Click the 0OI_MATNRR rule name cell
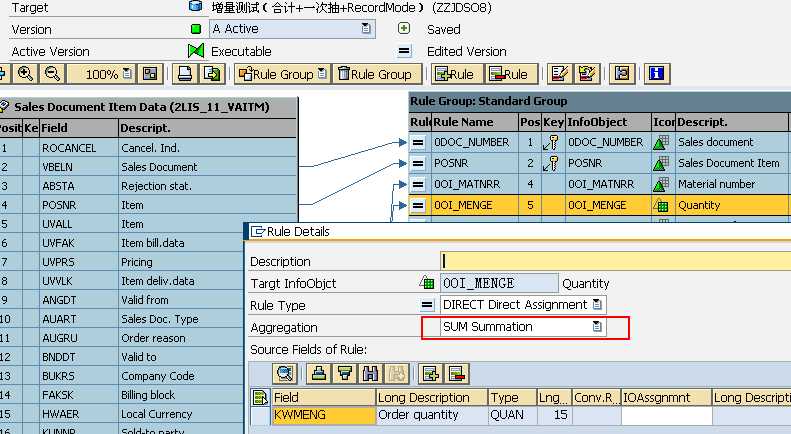 (475, 185)
